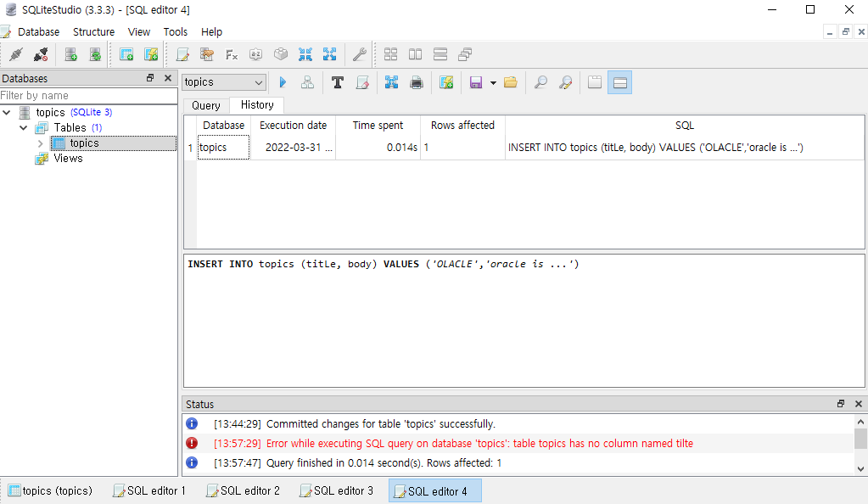Click the Explain query tree icon
868x504 pixels.
[x=307, y=82]
